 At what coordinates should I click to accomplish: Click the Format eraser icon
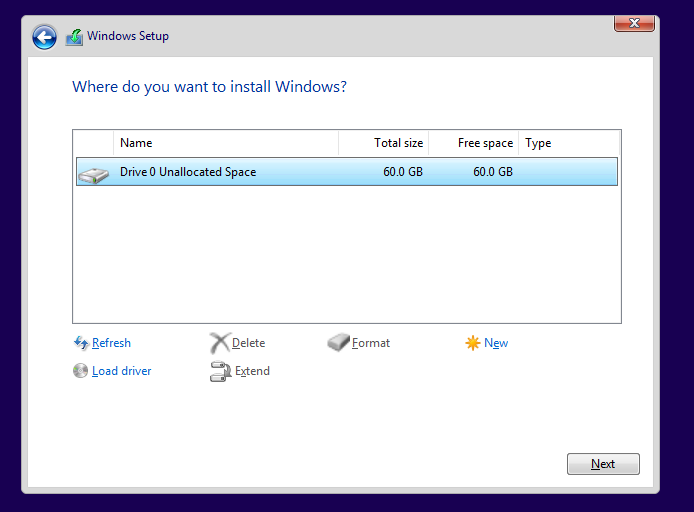pyautogui.click(x=339, y=342)
